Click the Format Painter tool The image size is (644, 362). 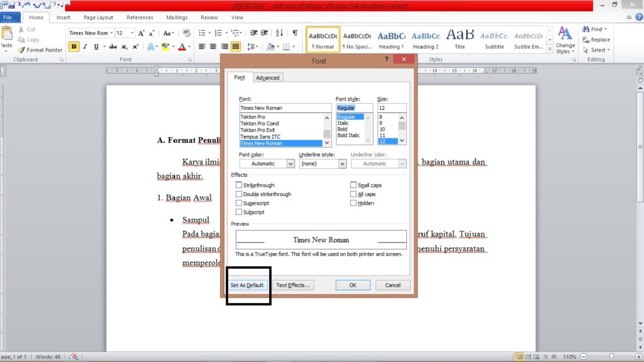coord(40,50)
